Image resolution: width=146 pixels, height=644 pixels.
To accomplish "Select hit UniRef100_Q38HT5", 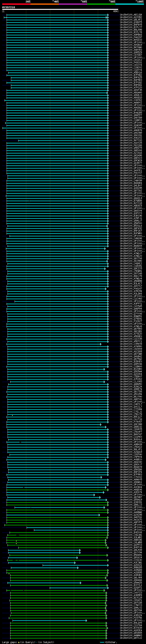I will (x=131, y=22).
